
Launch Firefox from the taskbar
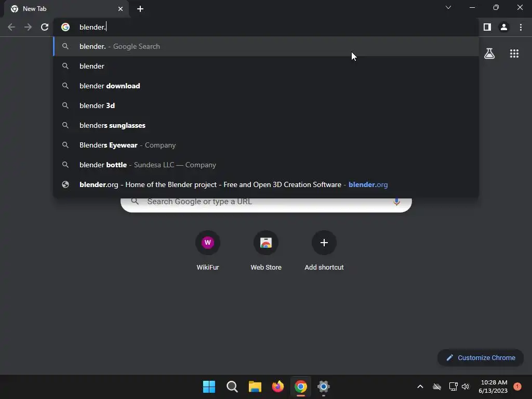click(x=278, y=387)
